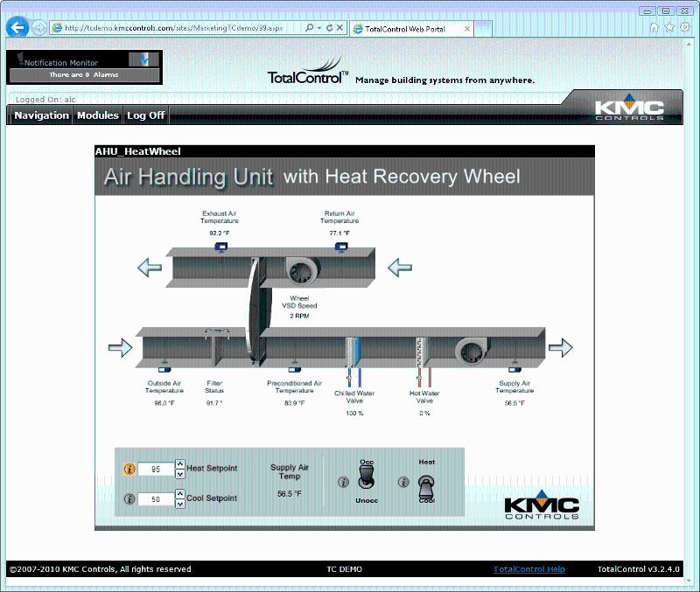Click the browser forward arrow button
This screenshot has width=700, height=592.
click(39, 28)
